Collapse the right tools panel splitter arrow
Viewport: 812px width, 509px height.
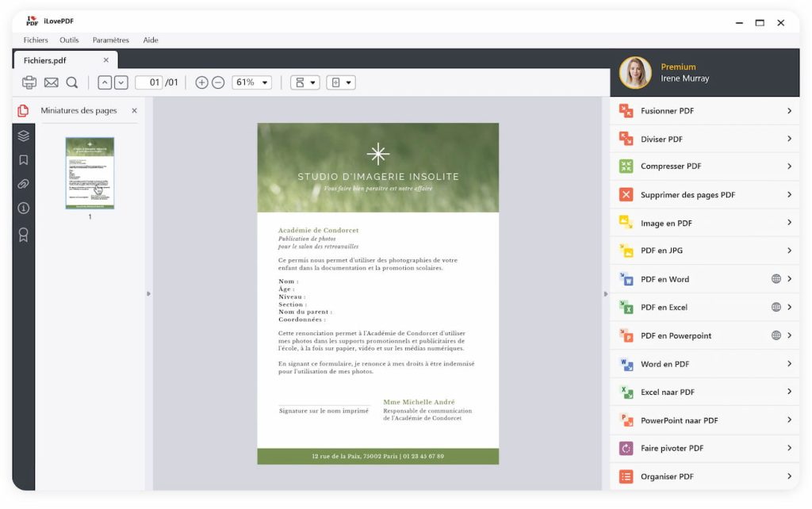click(605, 293)
